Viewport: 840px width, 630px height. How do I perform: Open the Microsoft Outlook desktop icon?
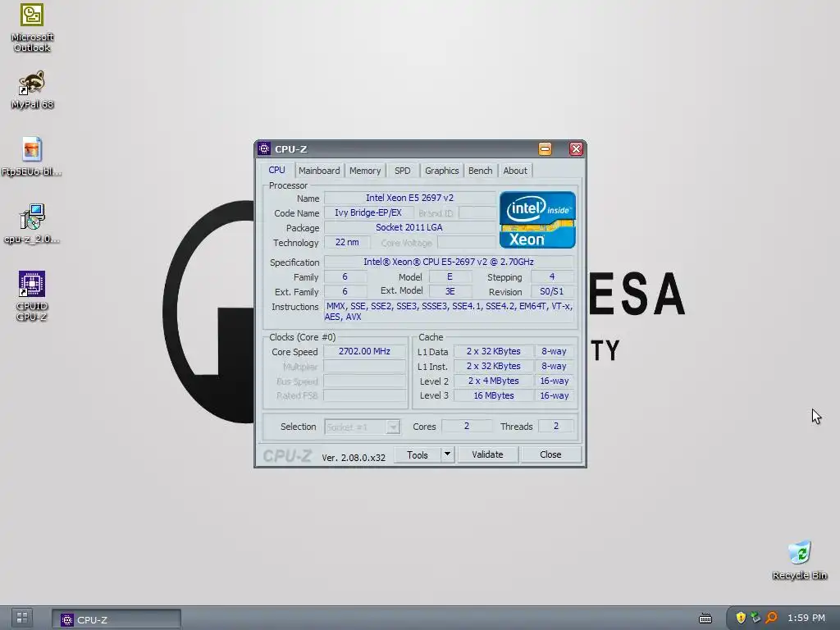click(32, 28)
